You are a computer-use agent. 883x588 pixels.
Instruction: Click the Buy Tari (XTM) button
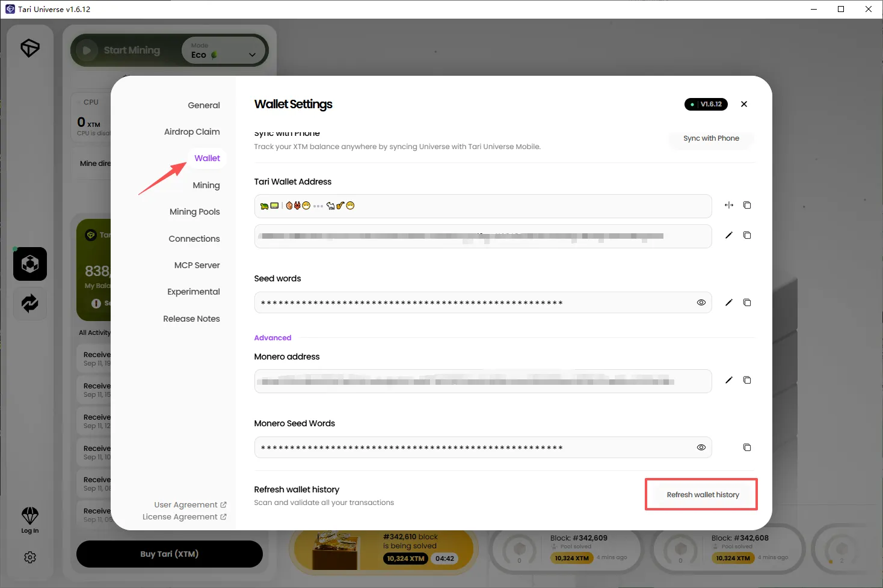click(x=170, y=554)
